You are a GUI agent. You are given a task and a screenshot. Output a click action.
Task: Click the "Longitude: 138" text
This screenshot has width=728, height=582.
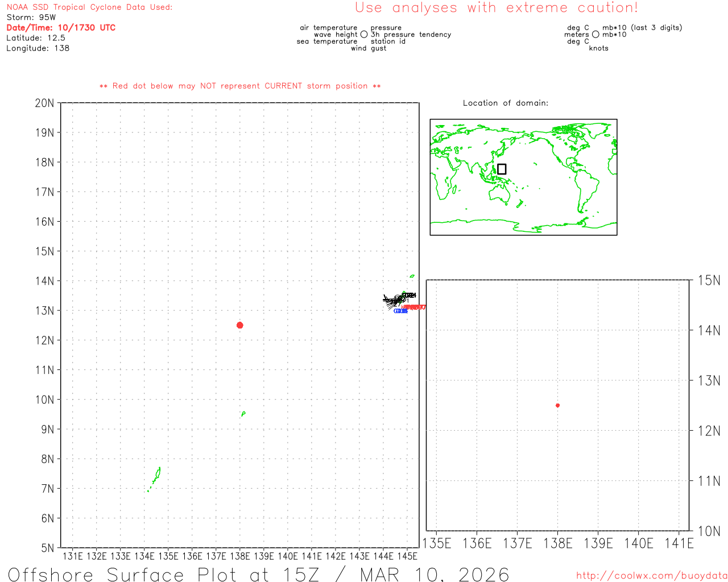coord(38,48)
